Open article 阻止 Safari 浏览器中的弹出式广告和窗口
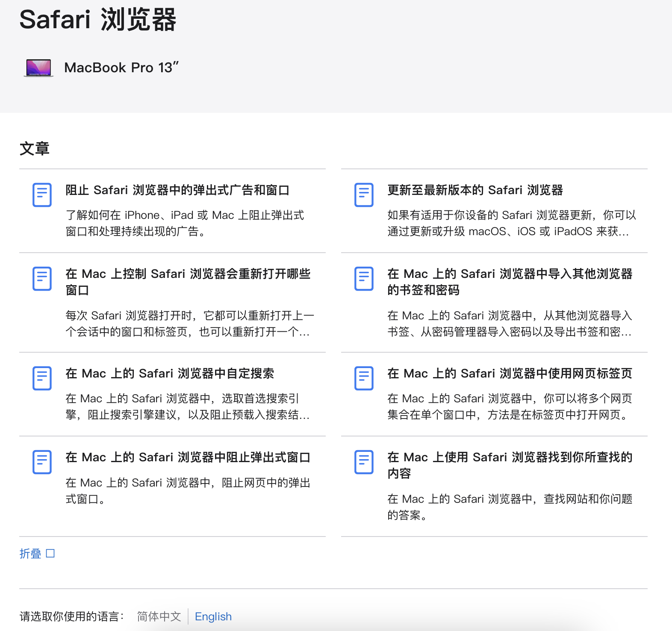 coord(177,190)
